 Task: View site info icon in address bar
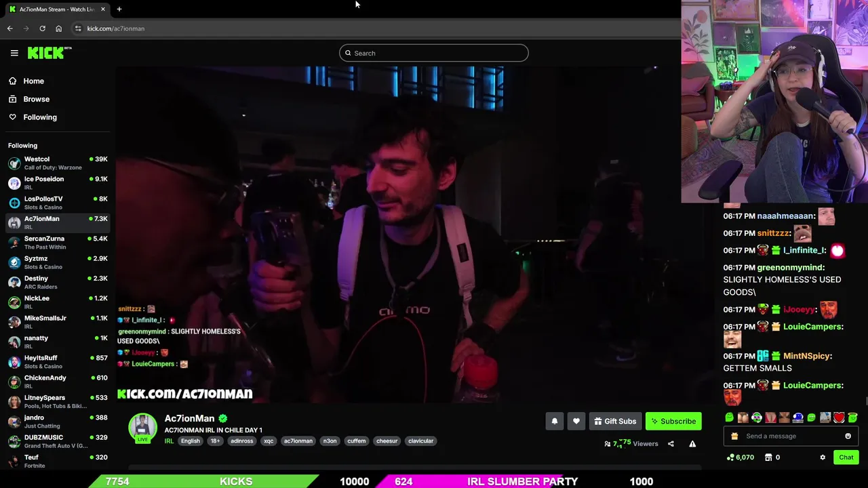[x=78, y=28]
